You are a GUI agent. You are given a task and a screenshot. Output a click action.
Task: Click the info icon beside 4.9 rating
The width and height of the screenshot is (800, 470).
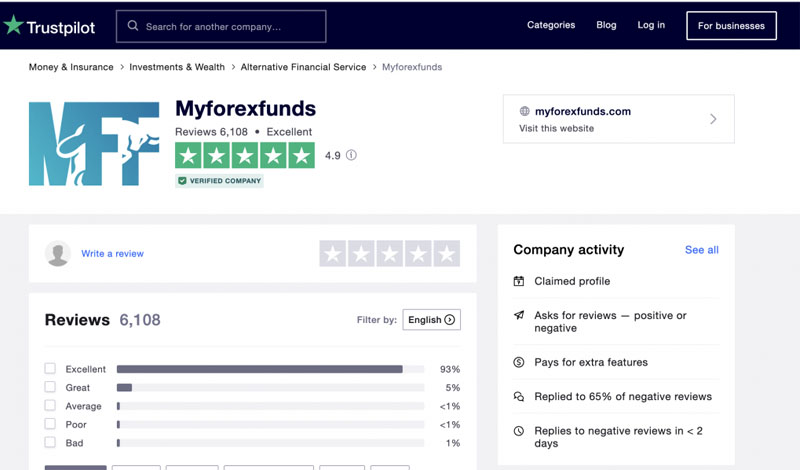(352, 155)
